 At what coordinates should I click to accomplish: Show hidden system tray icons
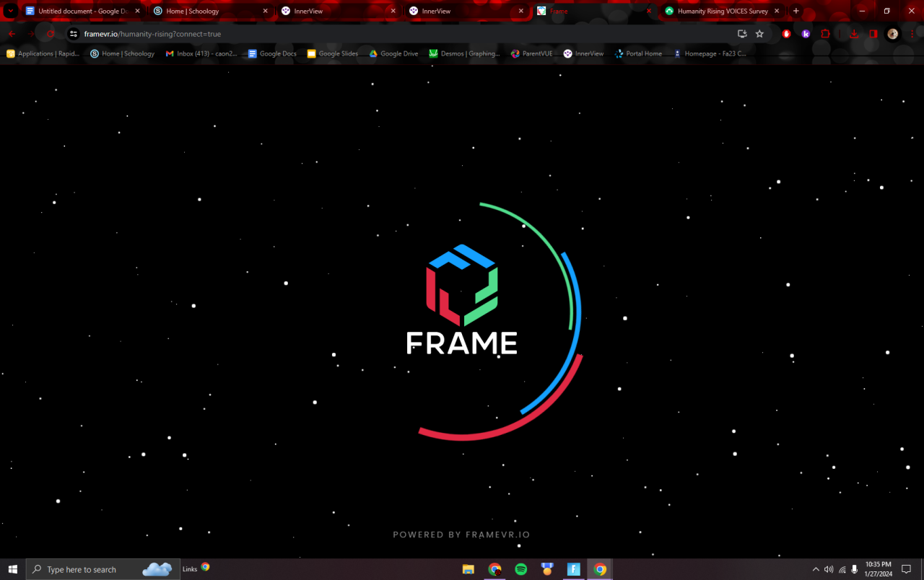[x=816, y=569]
